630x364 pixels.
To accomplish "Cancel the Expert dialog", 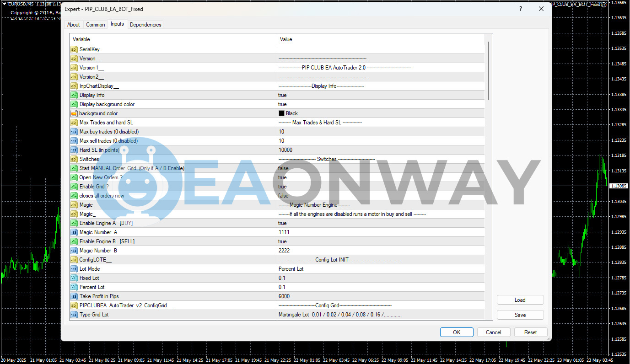I will coord(494,332).
